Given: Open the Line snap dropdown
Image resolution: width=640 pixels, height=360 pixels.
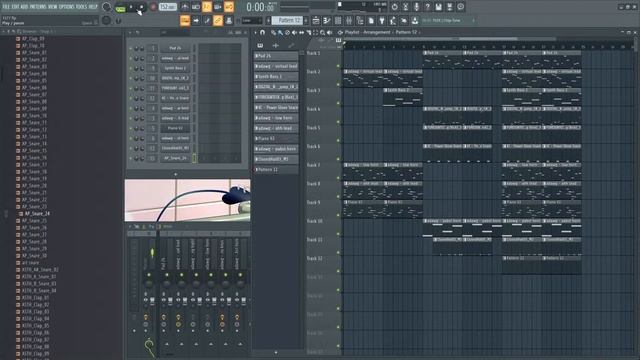Looking at the screenshot, I should coord(252,20).
